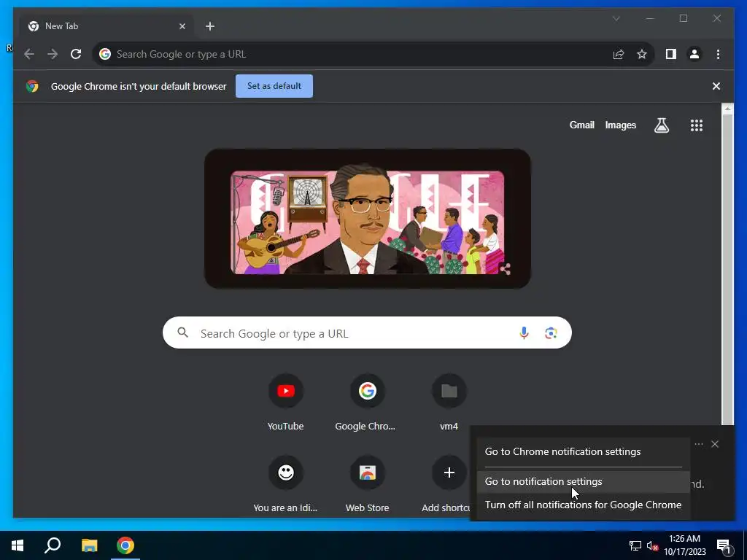Open the Google apps grid
Image resolution: width=747 pixels, height=560 pixels.
tap(696, 125)
